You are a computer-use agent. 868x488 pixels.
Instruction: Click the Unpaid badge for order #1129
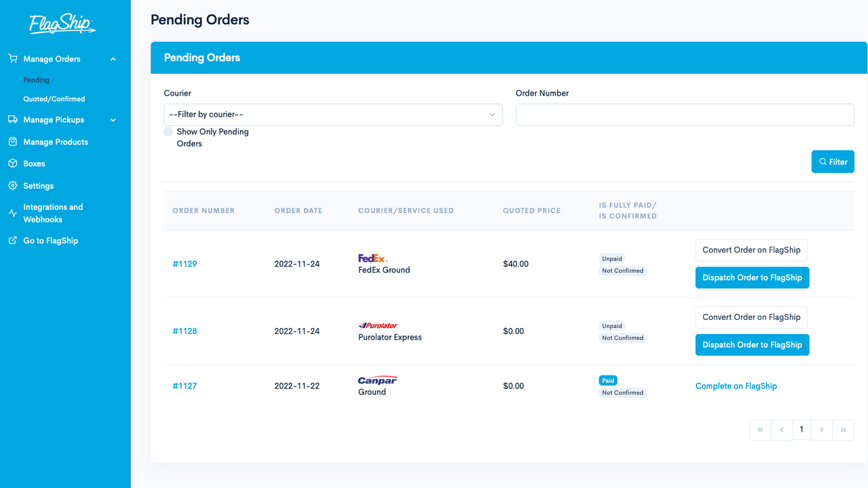(612, 258)
